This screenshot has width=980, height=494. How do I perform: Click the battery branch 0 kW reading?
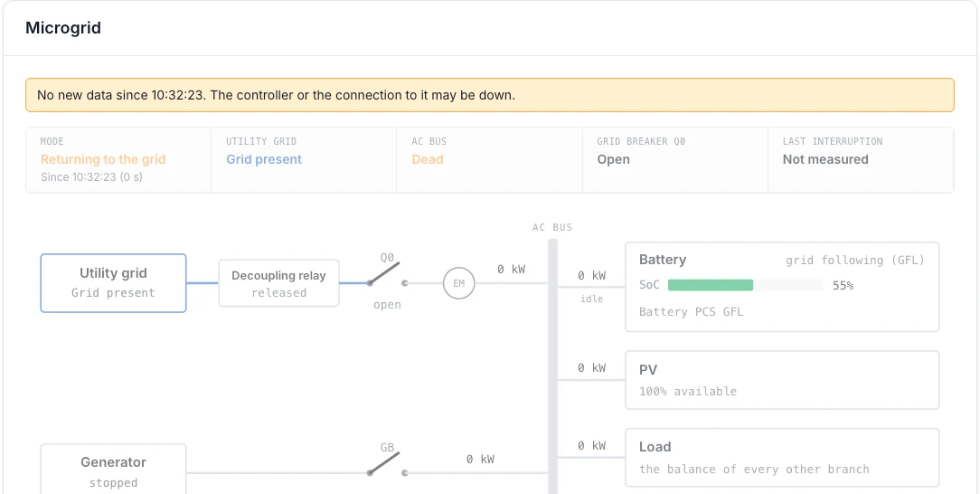coord(591,276)
